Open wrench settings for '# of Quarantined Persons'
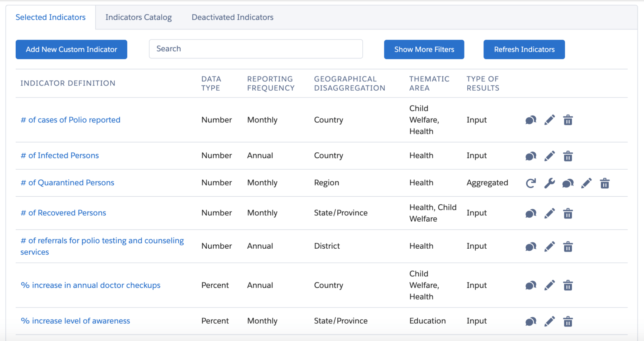This screenshot has width=644, height=341. point(549,183)
